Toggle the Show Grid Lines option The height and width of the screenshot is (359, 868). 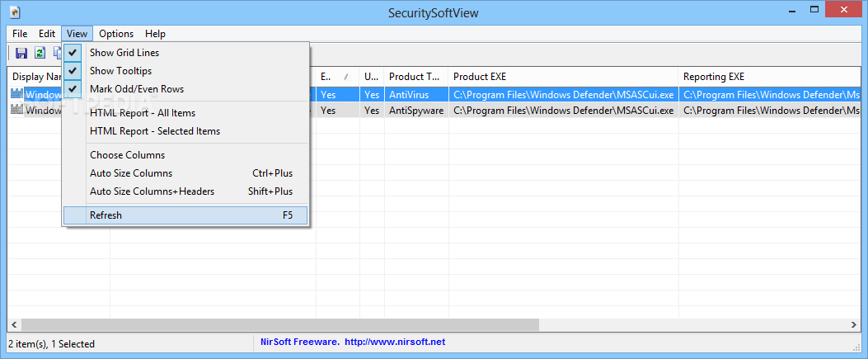coord(185,53)
